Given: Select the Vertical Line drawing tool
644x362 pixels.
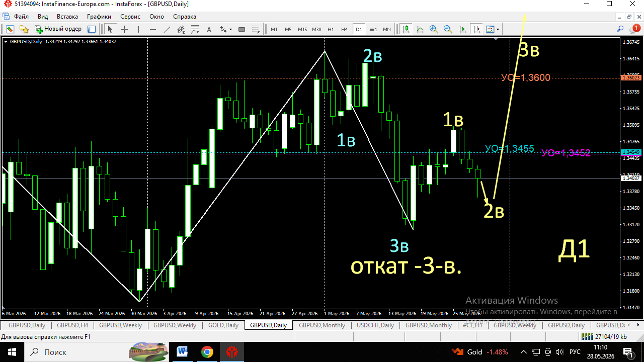Looking at the screenshot, I should (138, 29).
